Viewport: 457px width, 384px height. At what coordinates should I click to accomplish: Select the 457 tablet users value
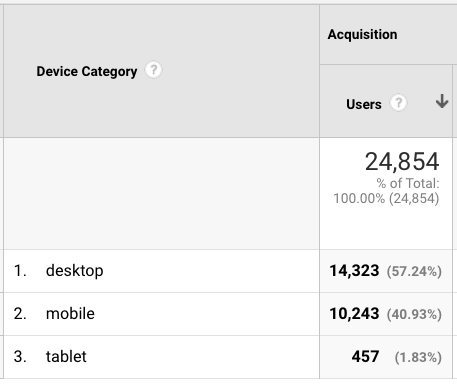point(365,357)
